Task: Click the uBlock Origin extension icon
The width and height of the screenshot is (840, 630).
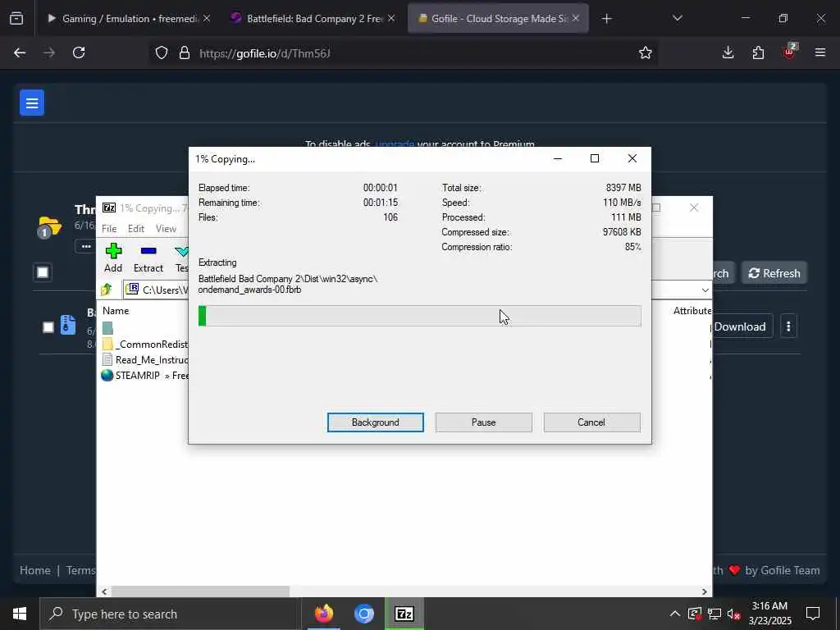Action: [x=789, y=52]
